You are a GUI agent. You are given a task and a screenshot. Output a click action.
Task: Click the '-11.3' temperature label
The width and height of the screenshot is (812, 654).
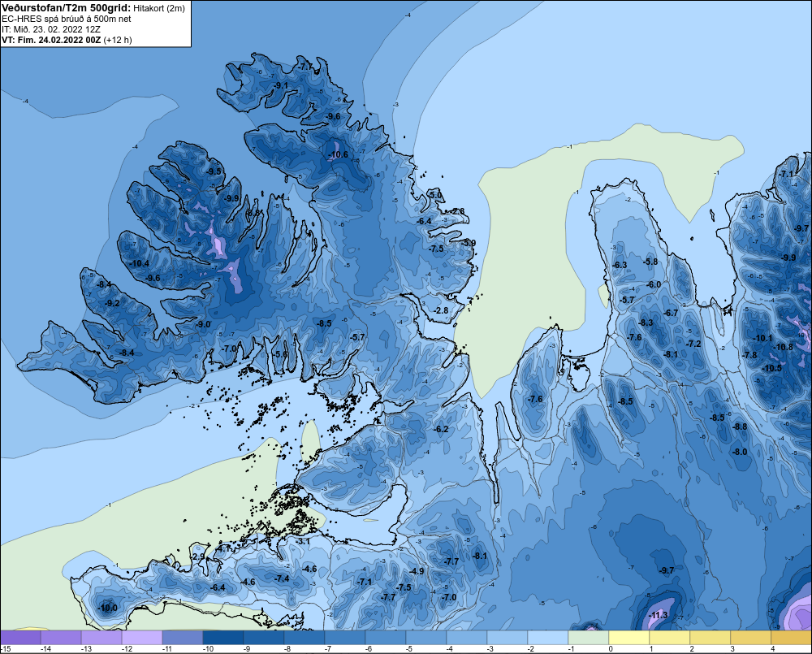coord(659,615)
